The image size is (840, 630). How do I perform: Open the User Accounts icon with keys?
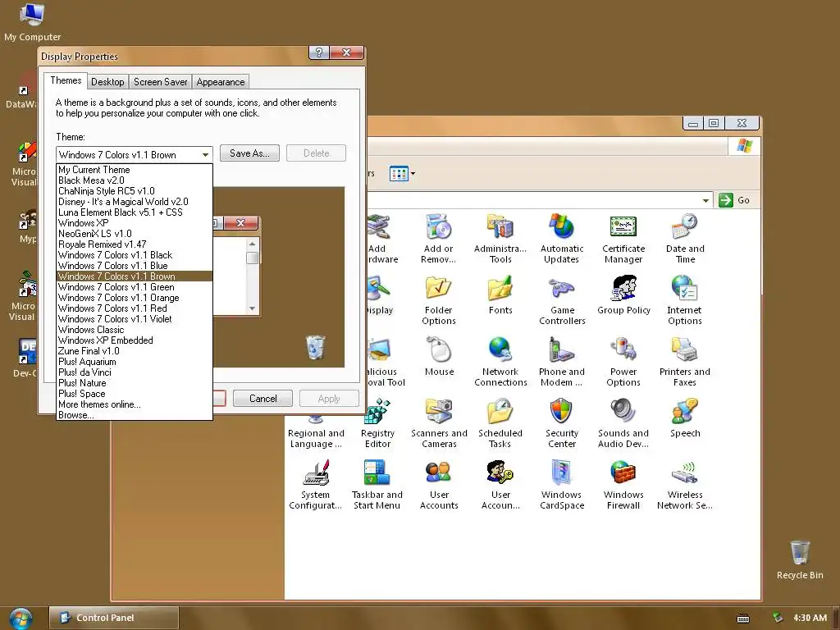pos(500,485)
